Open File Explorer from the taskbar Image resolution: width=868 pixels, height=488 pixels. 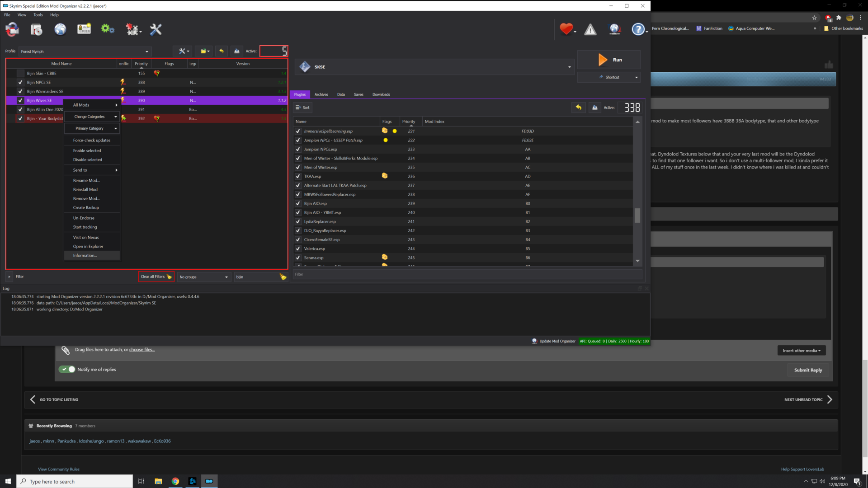coord(158,481)
